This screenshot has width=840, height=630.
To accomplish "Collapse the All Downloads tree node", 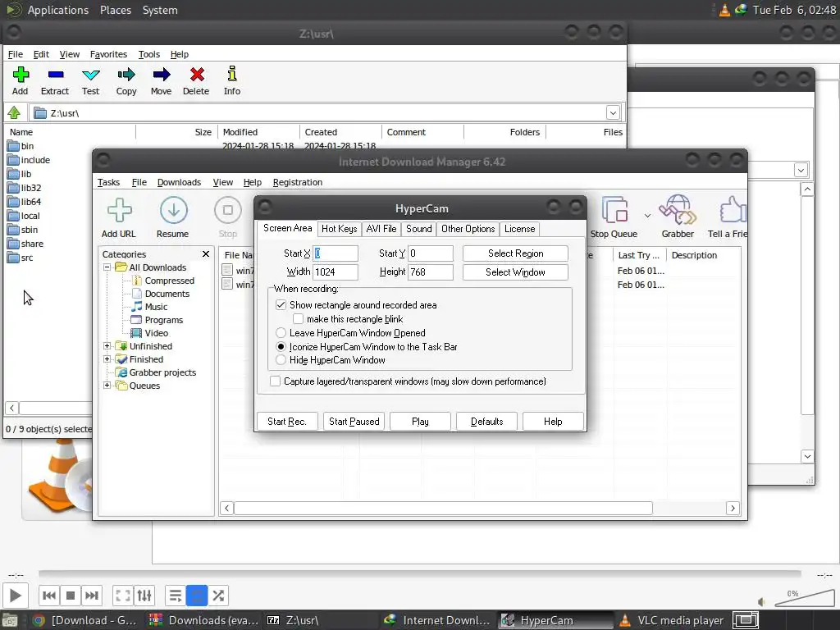I will [107, 267].
